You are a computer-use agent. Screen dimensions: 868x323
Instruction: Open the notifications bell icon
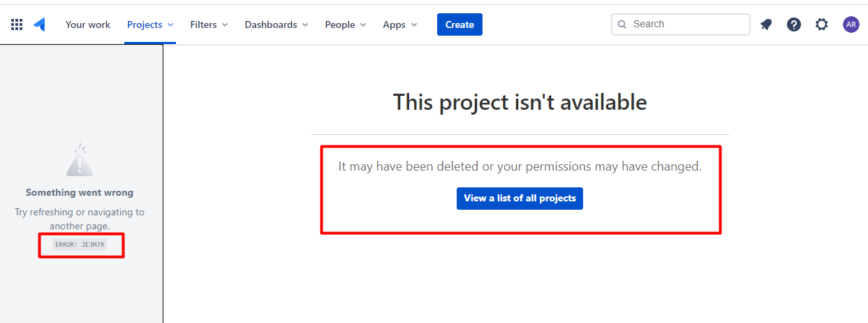coord(766,24)
